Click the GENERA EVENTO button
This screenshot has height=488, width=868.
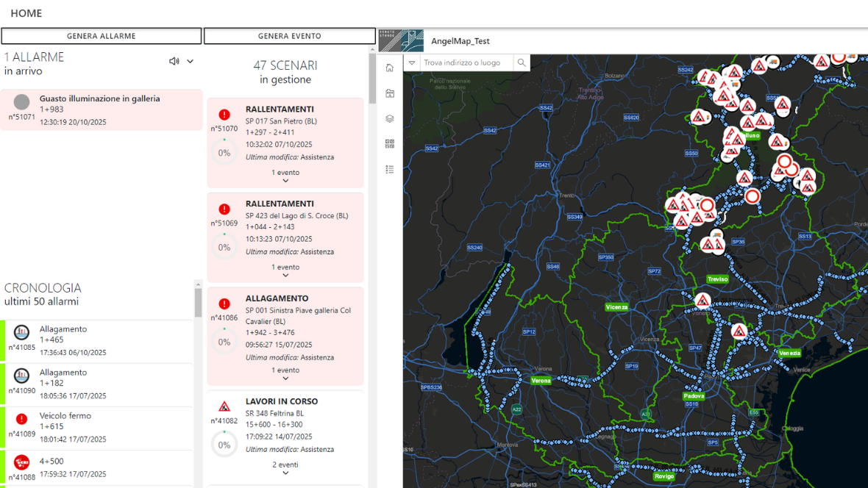point(290,36)
